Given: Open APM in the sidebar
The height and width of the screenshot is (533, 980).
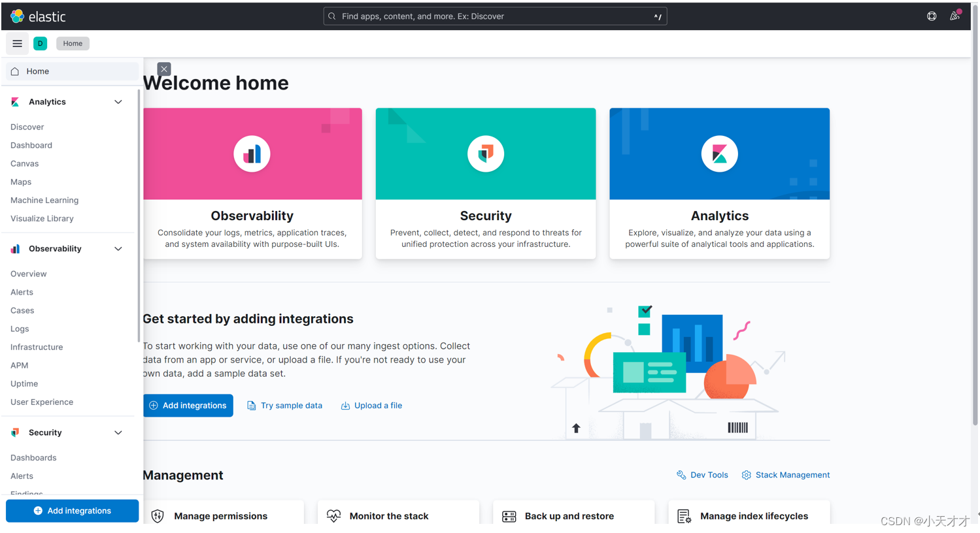Looking at the screenshot, I should tap(20, 365).
